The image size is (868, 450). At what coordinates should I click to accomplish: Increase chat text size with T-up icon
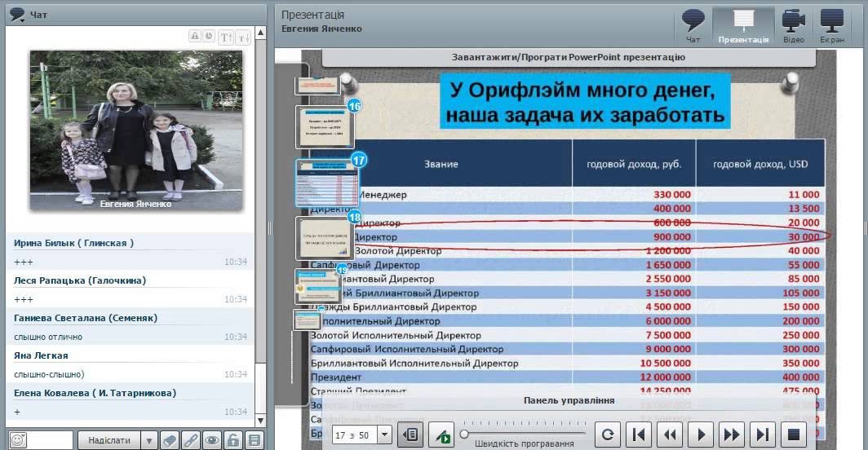[x=226, y=37]
